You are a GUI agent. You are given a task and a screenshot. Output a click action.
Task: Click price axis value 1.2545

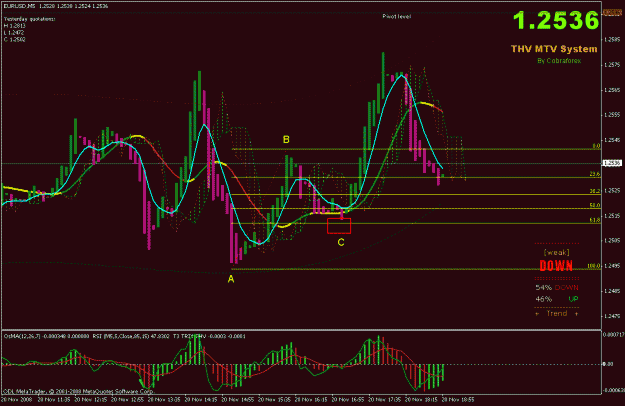pos(612,140)
